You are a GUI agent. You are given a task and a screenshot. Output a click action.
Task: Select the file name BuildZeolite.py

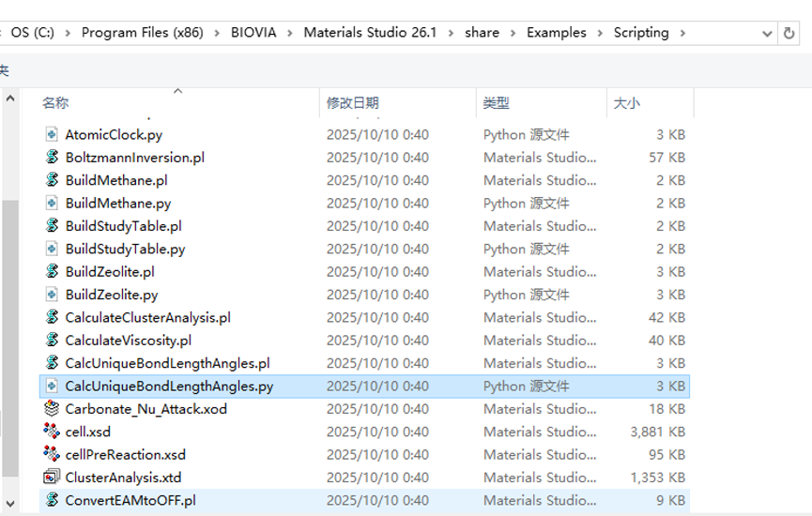tap(112, 295)
